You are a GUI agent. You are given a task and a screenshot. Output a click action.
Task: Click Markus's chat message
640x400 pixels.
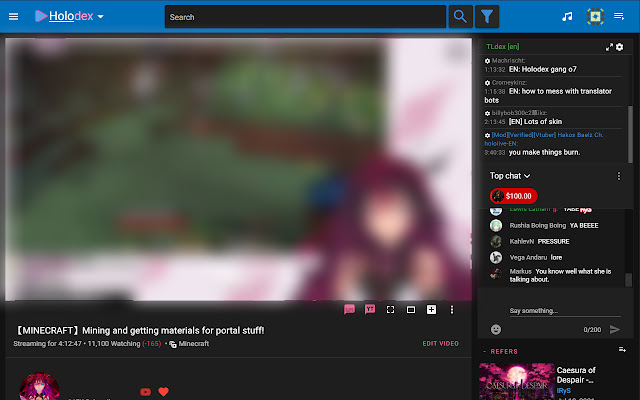(x=560, y=276)
